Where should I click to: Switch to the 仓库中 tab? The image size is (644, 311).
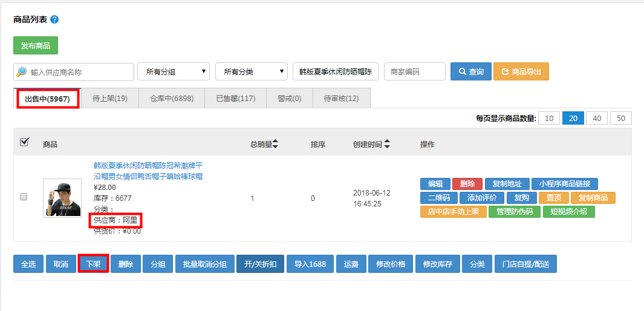click(172, 99)
